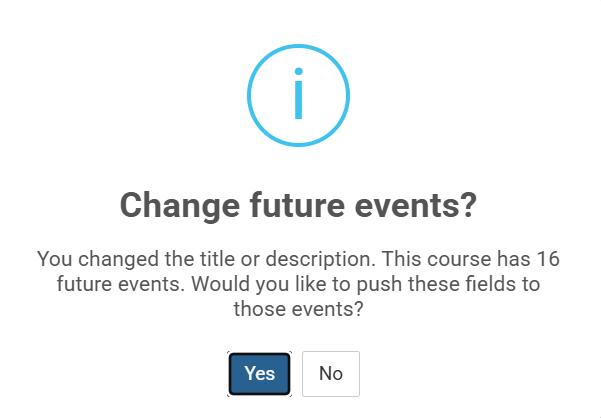Agree to change future events

(x=259, y=374)
